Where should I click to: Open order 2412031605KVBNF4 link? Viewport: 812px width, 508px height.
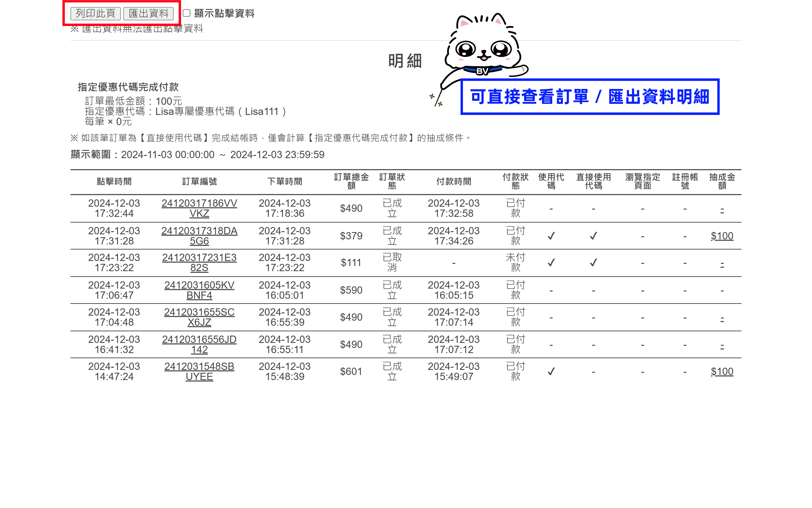point(199,290)
